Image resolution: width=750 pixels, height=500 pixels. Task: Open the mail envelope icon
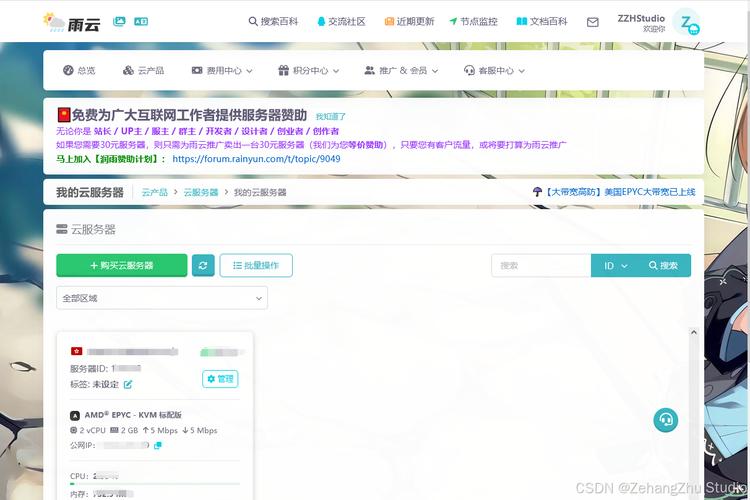coord(593,22)
